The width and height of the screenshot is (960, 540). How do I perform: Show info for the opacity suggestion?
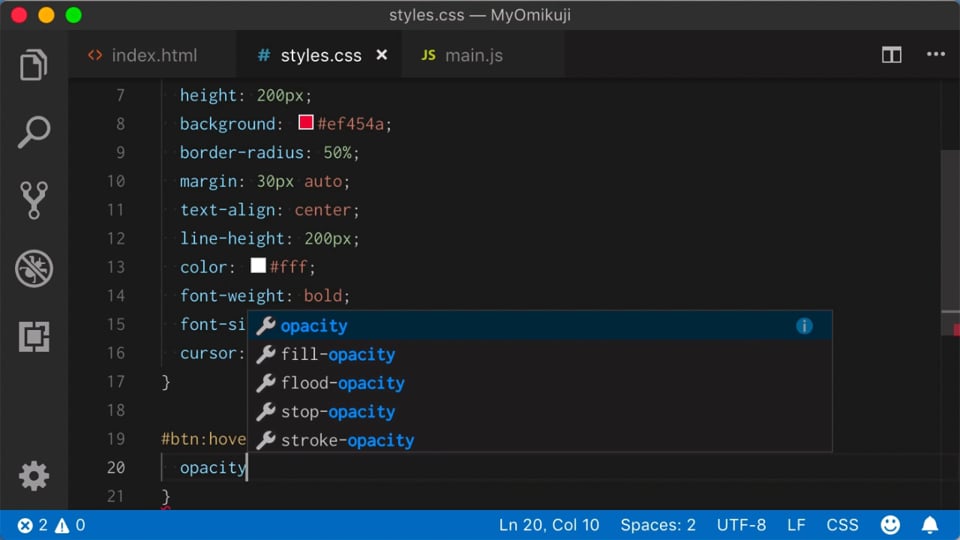coord(804,326)
